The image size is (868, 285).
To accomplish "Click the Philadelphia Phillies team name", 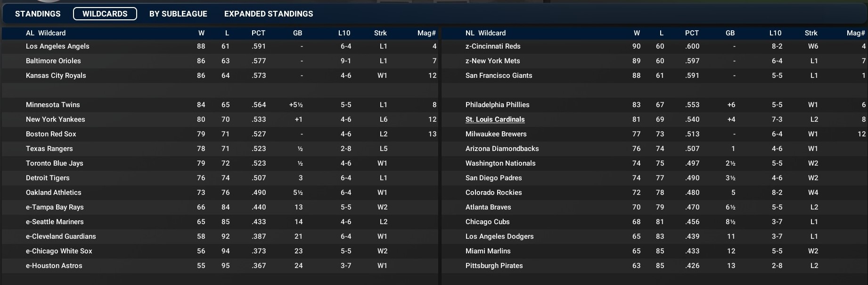I will click(497, 105).
